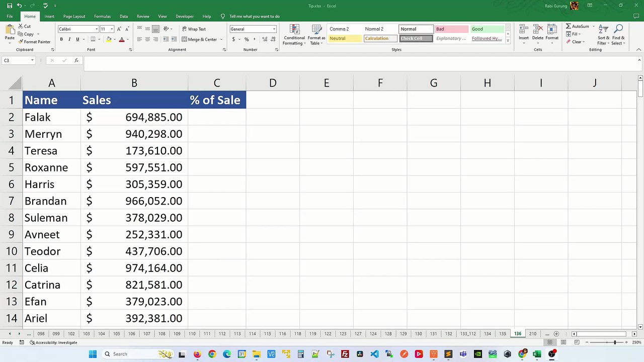Select the Format Painter tool
This screenshot has height=362, width=644.
34,42
